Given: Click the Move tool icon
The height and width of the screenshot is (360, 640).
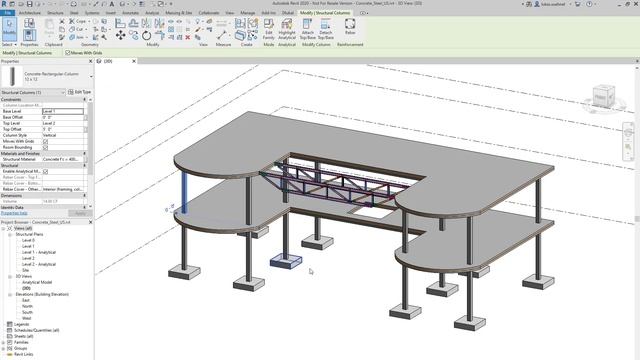Looking at the screenshot, I should 120,36.
